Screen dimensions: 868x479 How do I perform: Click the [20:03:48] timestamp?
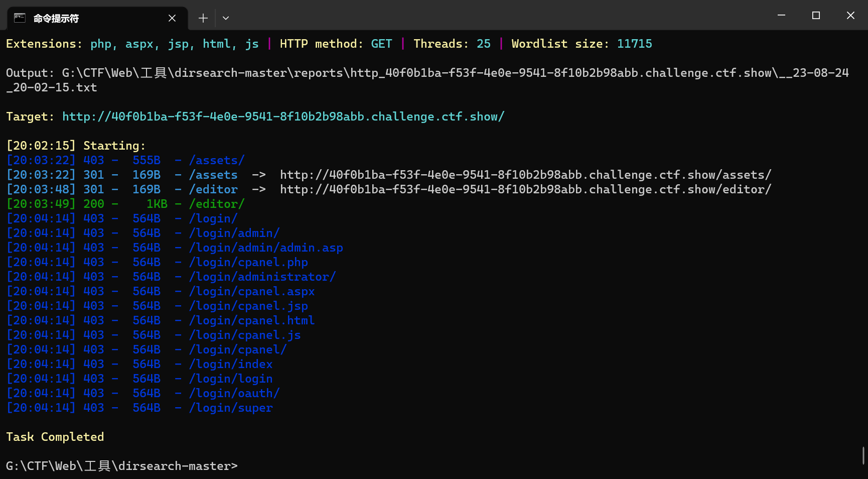coord(41,189)
